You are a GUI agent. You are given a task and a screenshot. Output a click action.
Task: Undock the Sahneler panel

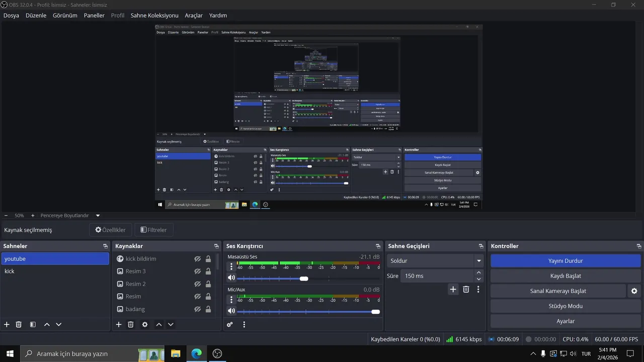(x=105, y=246)
